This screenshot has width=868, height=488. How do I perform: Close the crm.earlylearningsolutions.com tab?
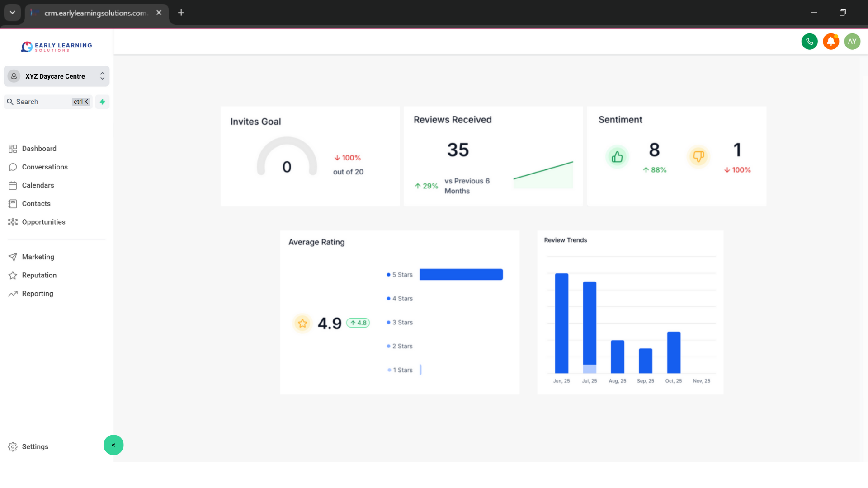click(x=159, y=13)
